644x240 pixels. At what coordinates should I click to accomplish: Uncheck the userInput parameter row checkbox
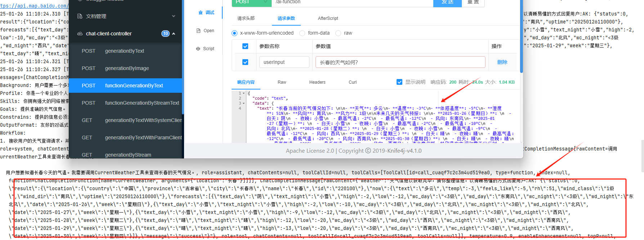245,62
